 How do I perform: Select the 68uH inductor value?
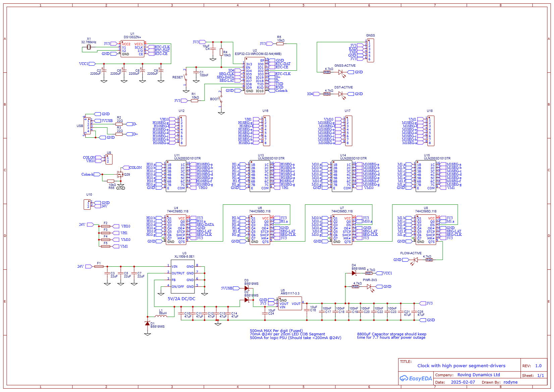click(x=163, y=314)
